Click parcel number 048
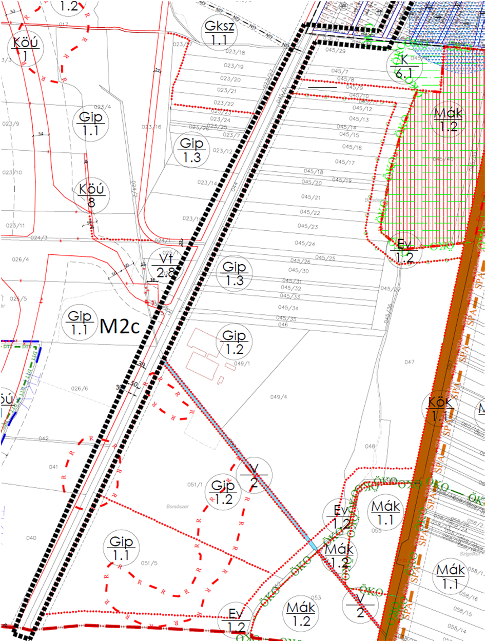 point(370,446)
